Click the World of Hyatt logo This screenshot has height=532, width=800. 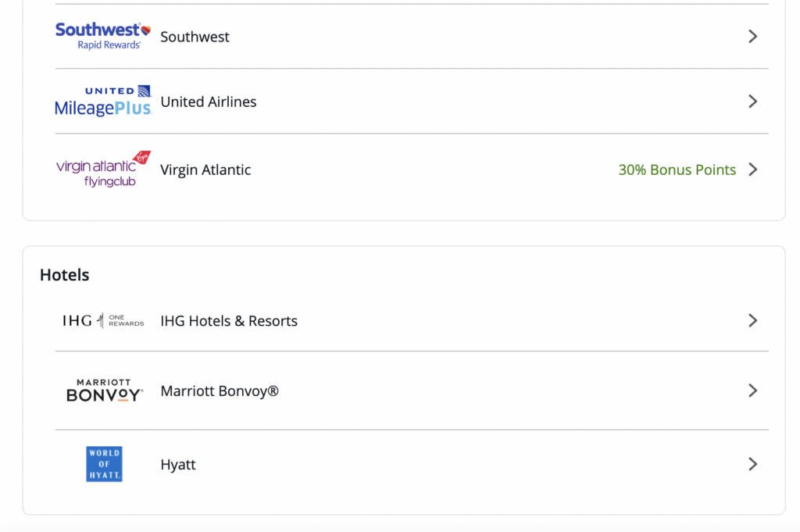(104, 464)
